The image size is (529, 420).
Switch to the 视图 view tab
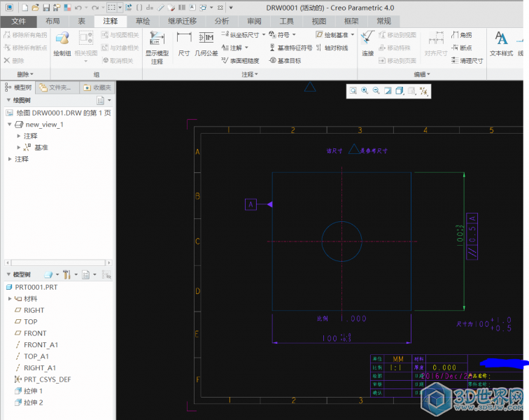point(319,21)
